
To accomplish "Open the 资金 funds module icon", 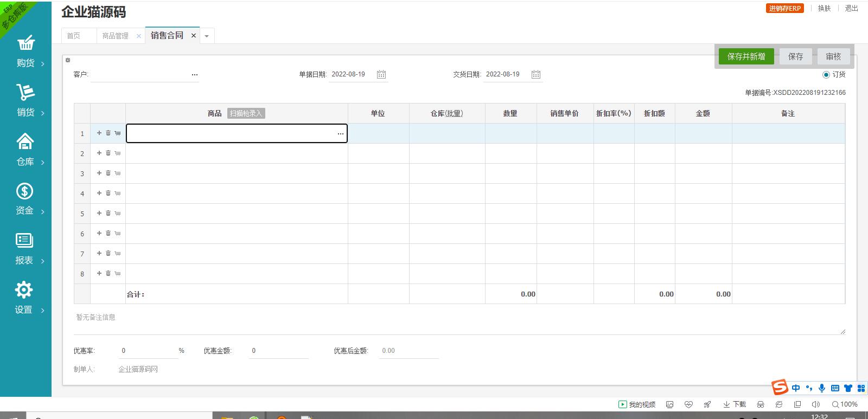I will (x=25, y=191).
